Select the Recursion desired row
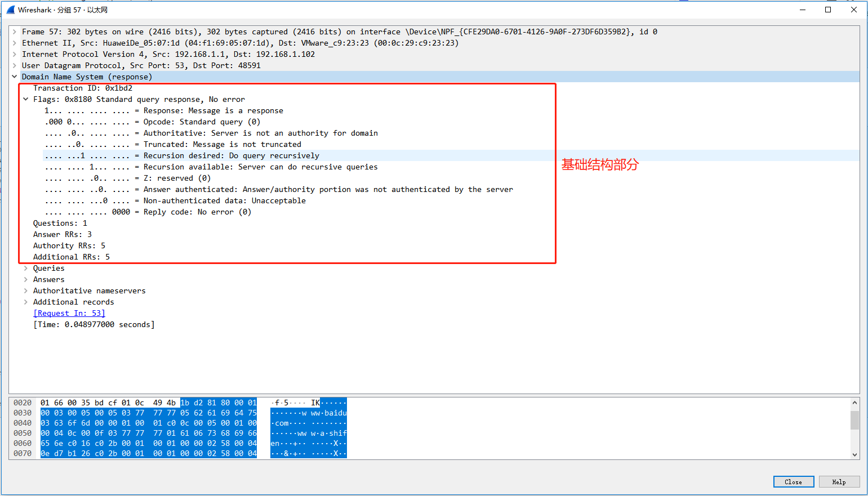The image size is (868, 496). pyautogui.click(x=182, y=156)
